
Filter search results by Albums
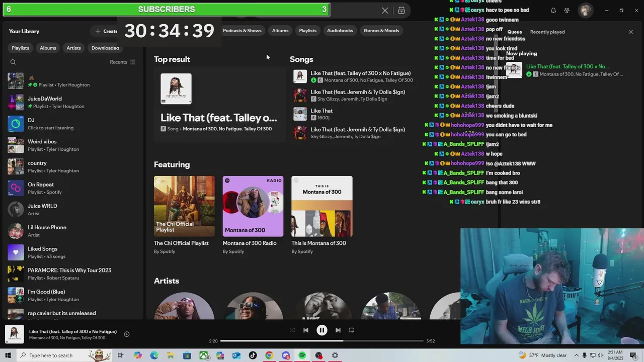(x=280, y=31)
